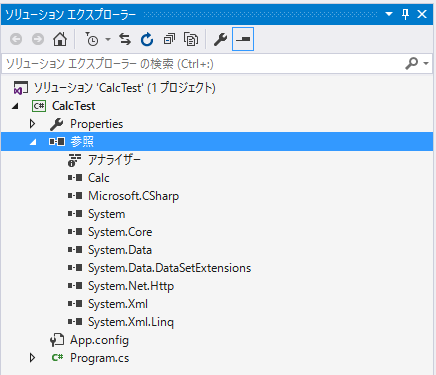This screenshot has width=436, height=375.
Task: Click the C# file icon beside Program.cs
Action: tap(57, 358)
